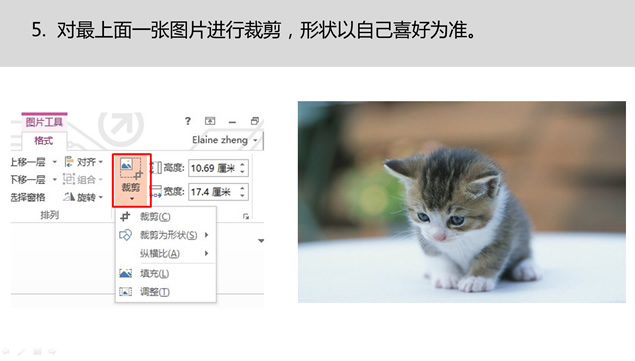The height and width of the screenshot is (361, 635).
Task: Open Elaine zheng account dropdown
Action: [225, 140]
